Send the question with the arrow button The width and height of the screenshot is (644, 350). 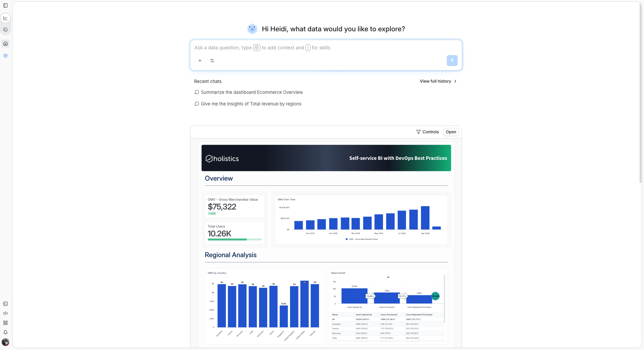452,61
